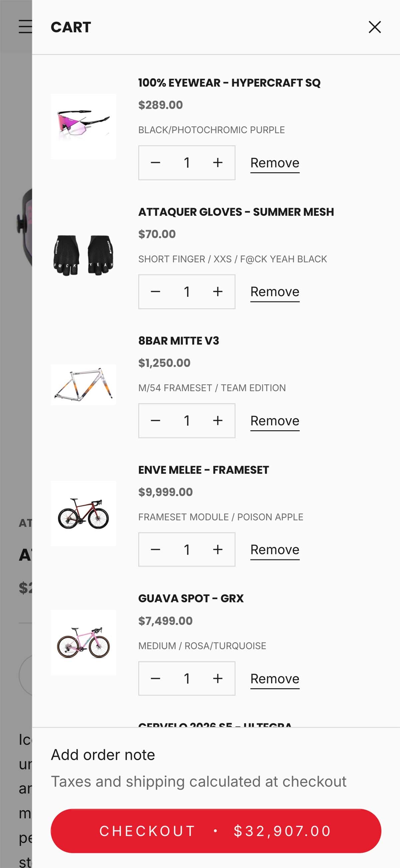Decrease Hypercraft SQ eyewear quantity

[155, 163]
